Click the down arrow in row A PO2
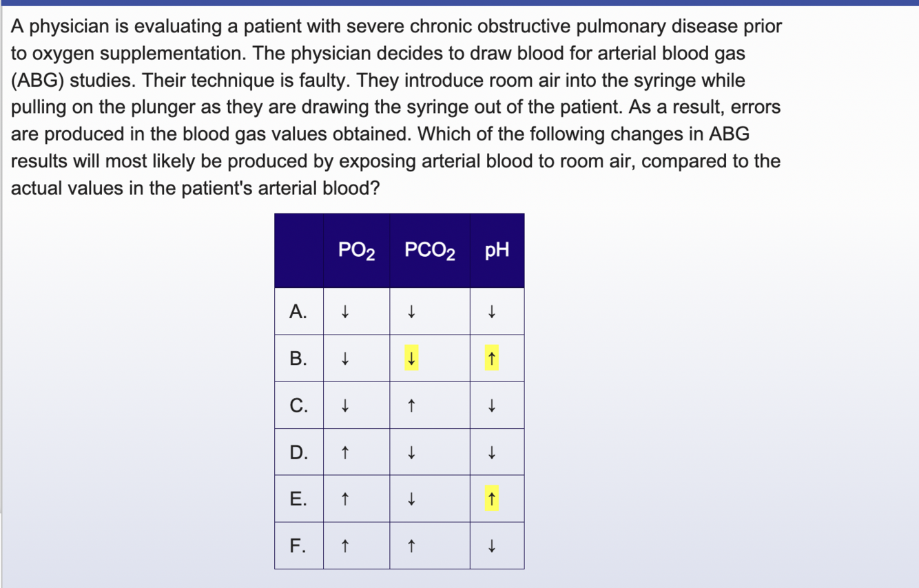 344,312
